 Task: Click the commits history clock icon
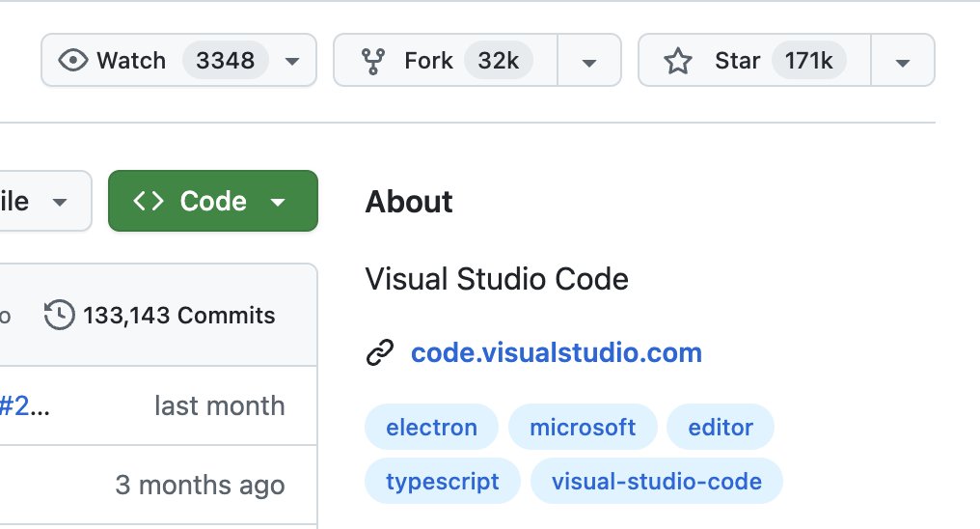pyautogui.click(x=60, y=315)
